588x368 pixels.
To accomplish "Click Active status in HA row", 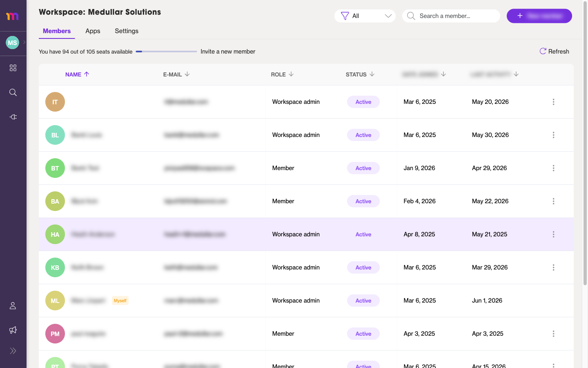I will (x=363, y=234).
